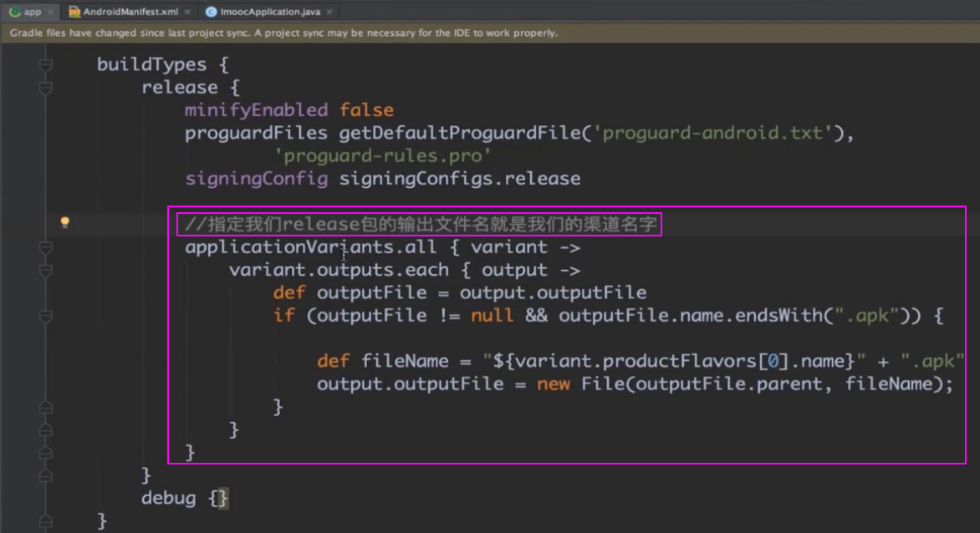The width and height of the screenshot is (980, 533).
Task: Click the word 'release' after the buildTypes line
Action: [x=180, y=88]
